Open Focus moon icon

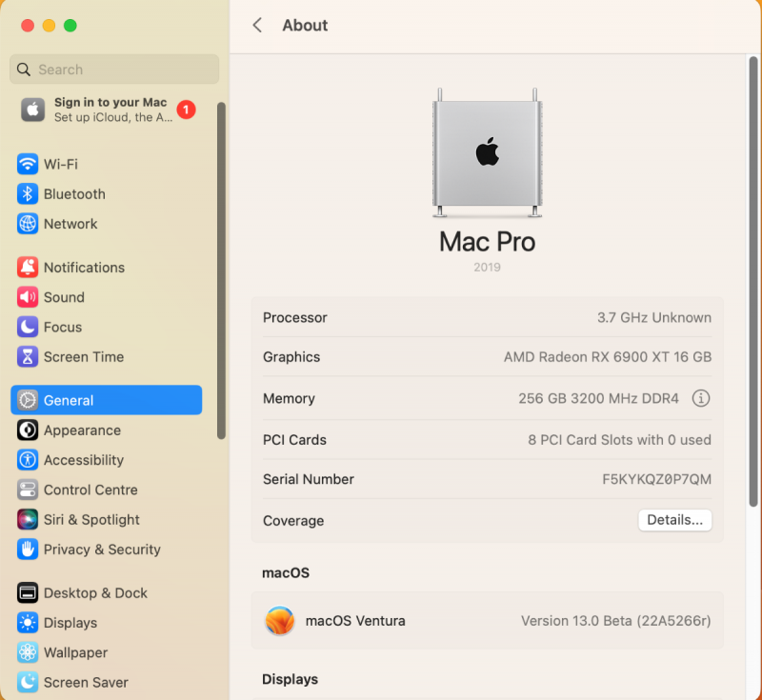[x=28, y=327]
